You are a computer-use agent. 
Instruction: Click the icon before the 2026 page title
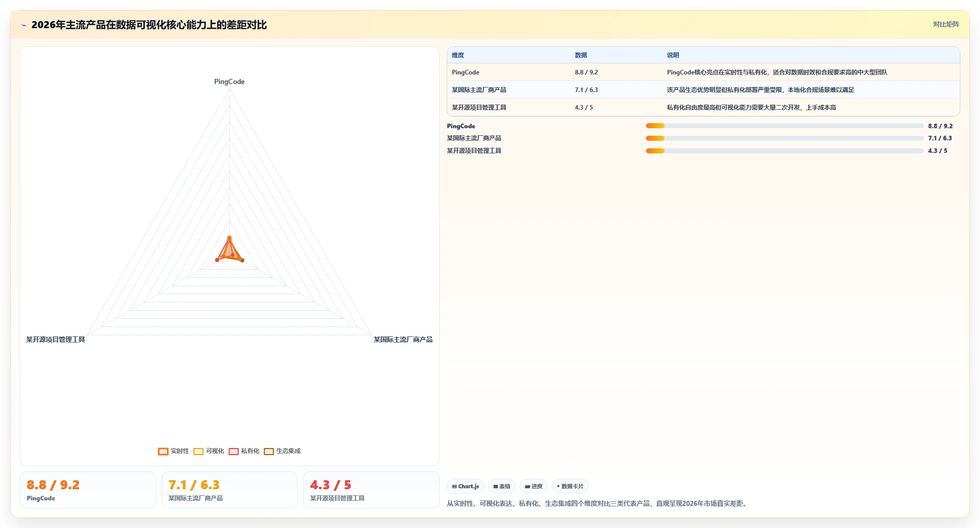(x=24, y=25)
